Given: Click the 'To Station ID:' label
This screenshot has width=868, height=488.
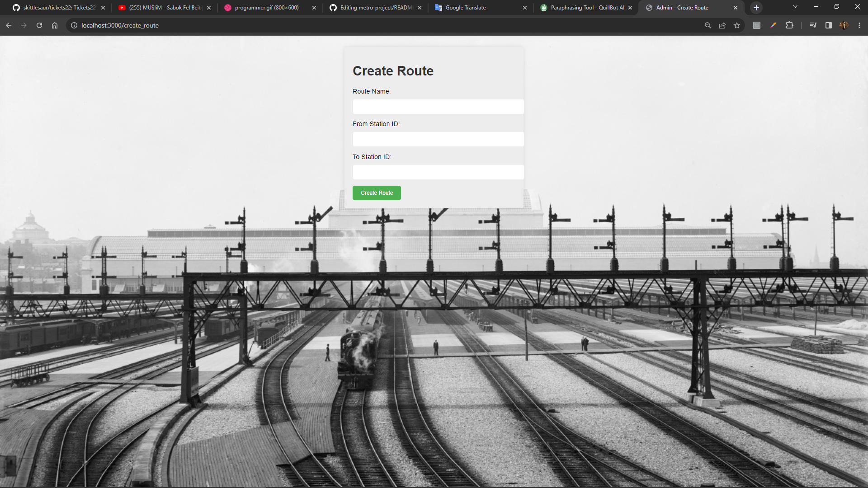Looking at the screenshot, I should tap(372, 157).
